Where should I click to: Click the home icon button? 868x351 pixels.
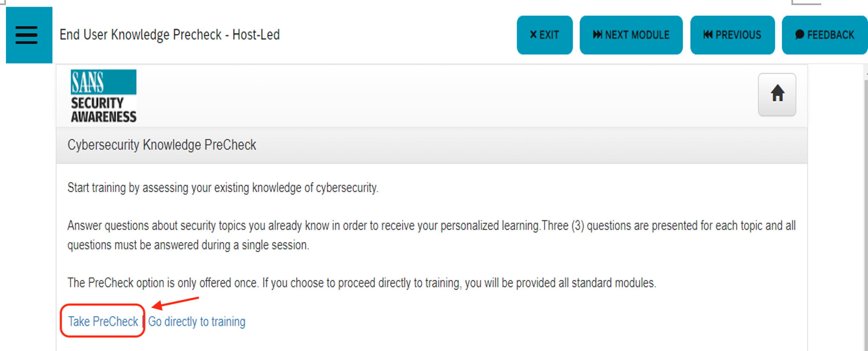[x=777, y=94]
